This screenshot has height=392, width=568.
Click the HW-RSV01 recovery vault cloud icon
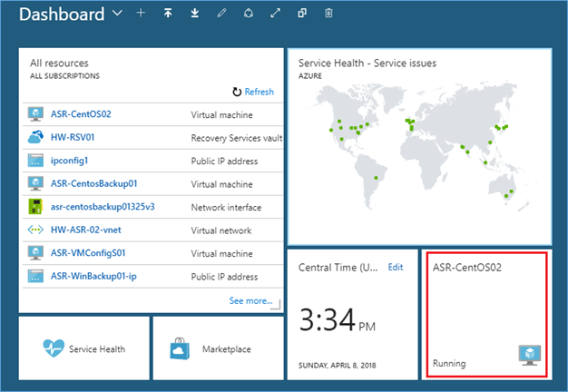[x=35, y=137]
